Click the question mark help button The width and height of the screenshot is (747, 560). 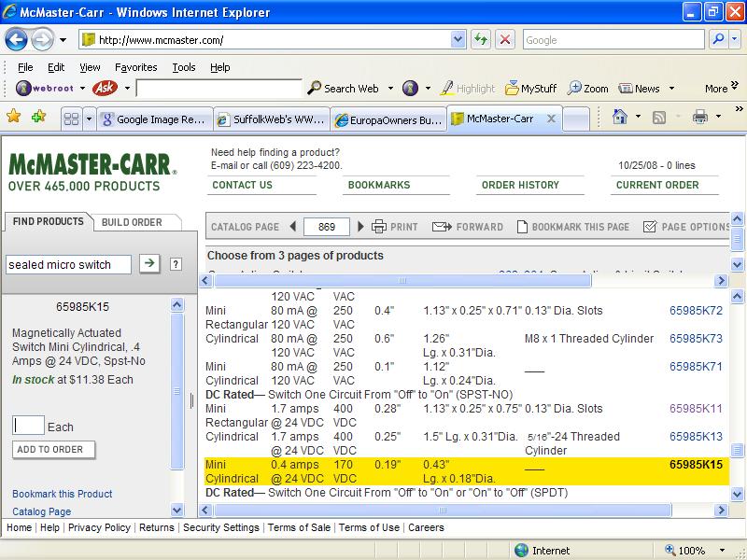tap(175, 264)
